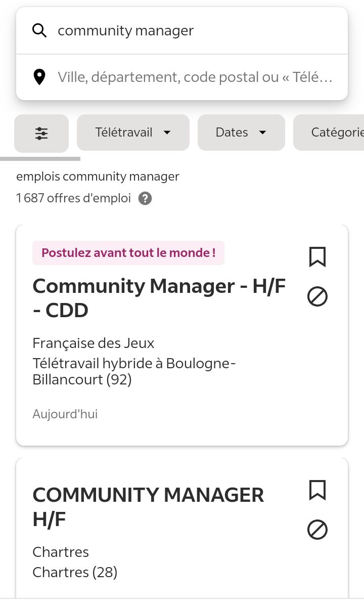The height and width of the screenshot is (606, 364).
Task: Click the Dates dropdown arrow
Action: [262, 133]
